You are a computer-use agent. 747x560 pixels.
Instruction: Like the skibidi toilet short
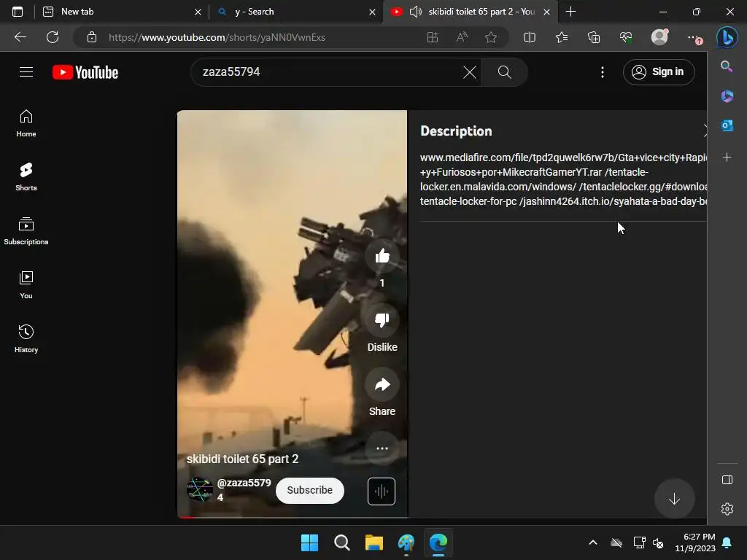(x=382, y=256)
